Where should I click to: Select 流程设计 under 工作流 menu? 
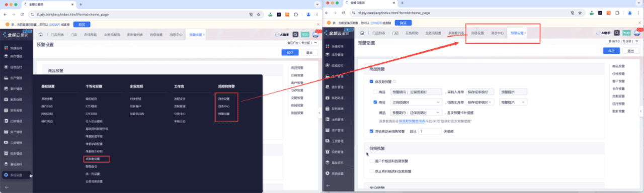pyautogui.click(x=180, y=99)
